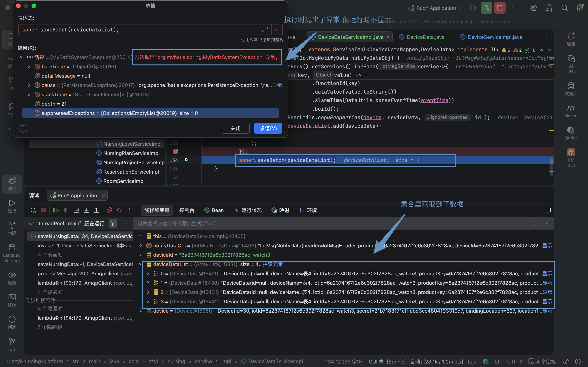Open the Maven tool window

click(571, 111)
